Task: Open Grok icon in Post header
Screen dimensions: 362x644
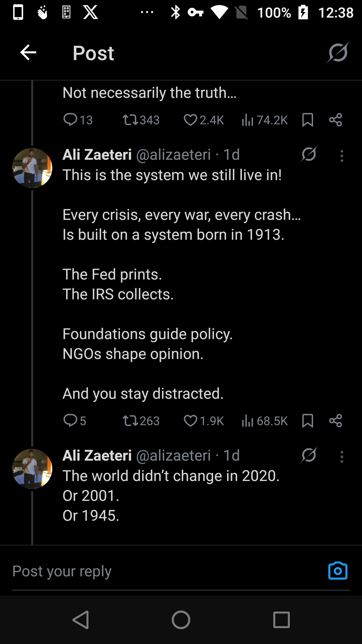Action: tap(338, 53)
